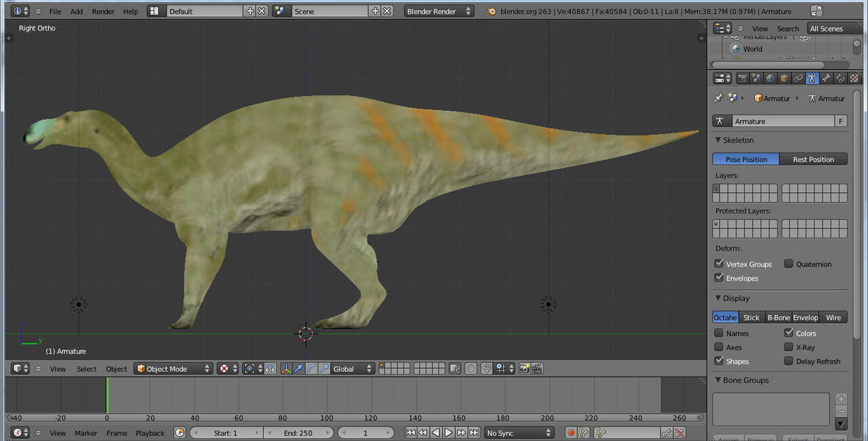Click the insert keyframe key icon

667,433
